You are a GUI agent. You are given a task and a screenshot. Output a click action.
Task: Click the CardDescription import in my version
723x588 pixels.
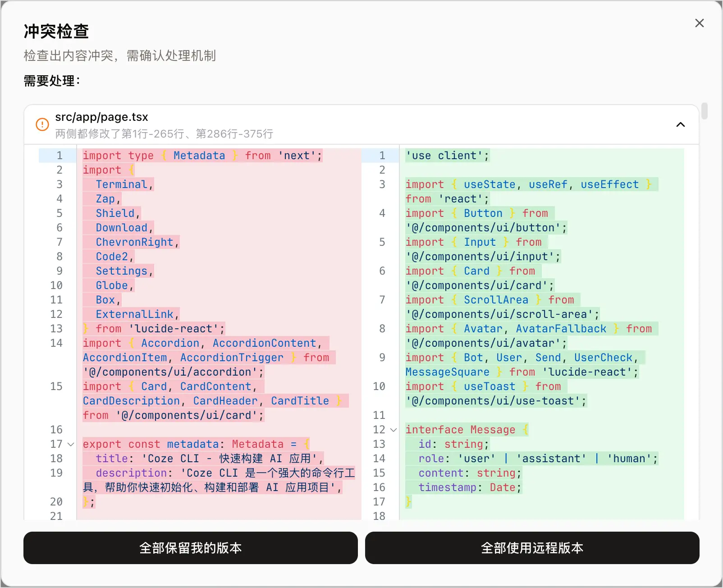[x=131, y=401]
